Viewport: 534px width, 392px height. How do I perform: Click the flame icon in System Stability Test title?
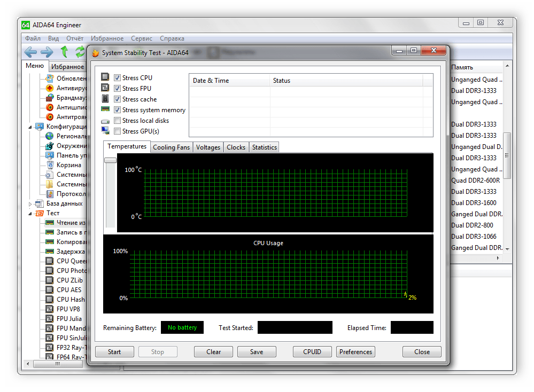tap(95, 53)
